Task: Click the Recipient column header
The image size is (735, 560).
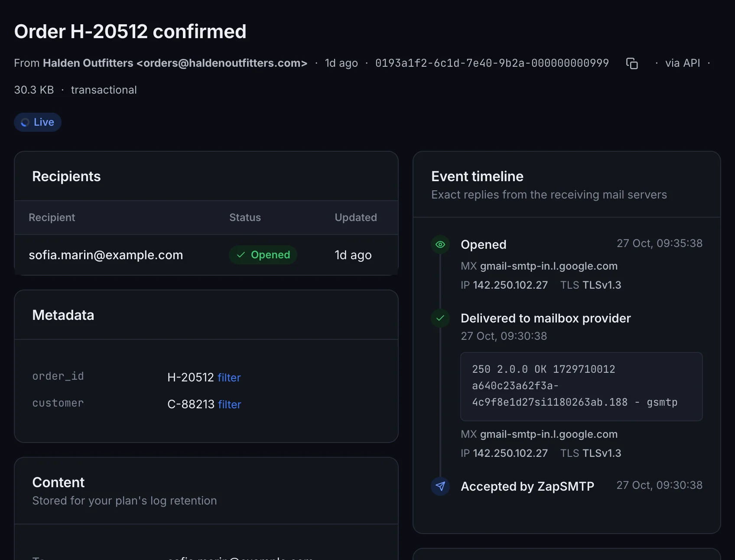Action: 52,218
